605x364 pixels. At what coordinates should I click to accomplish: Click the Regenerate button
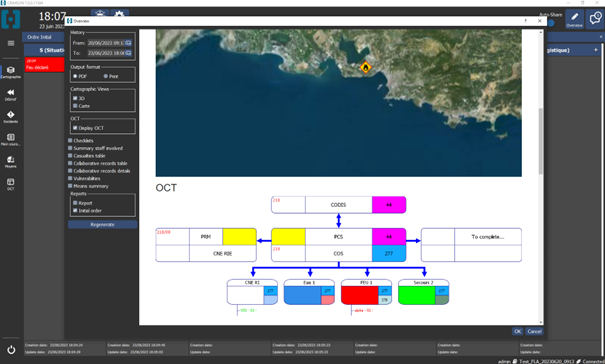103,224
